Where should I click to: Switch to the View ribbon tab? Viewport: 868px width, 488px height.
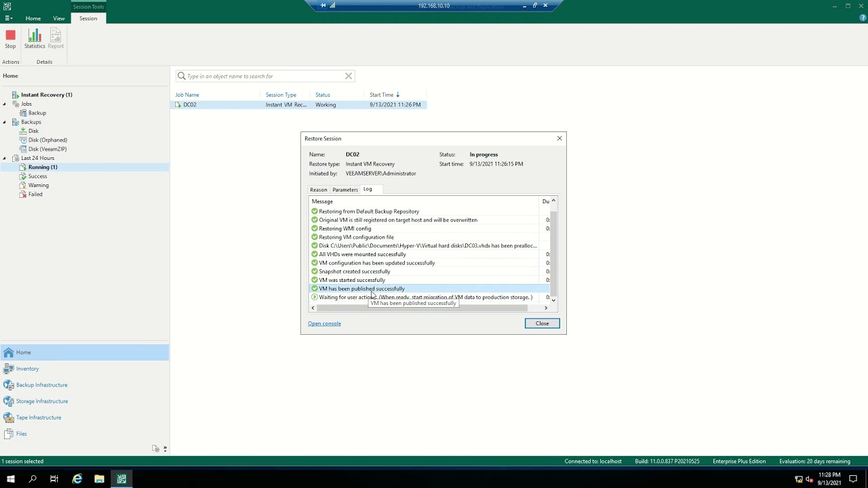(x=59, y=18)
